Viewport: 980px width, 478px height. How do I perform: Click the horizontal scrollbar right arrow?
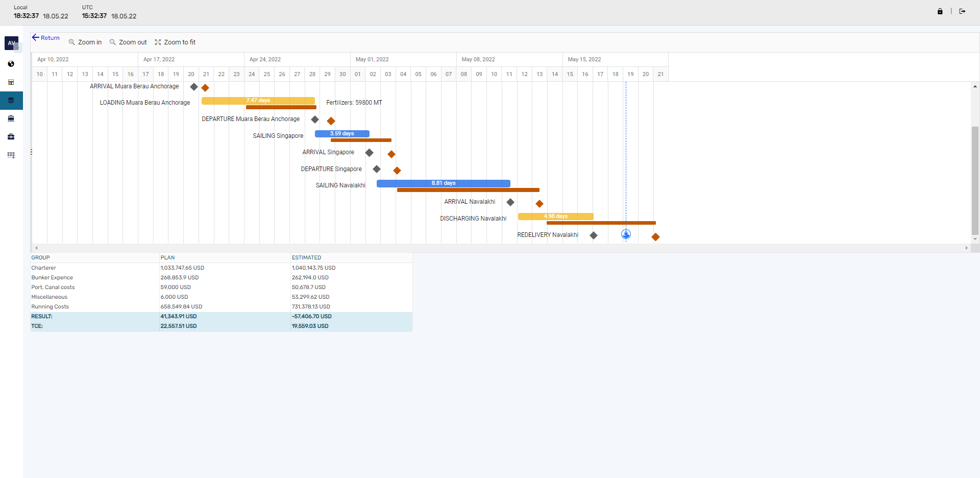[966, 248]
